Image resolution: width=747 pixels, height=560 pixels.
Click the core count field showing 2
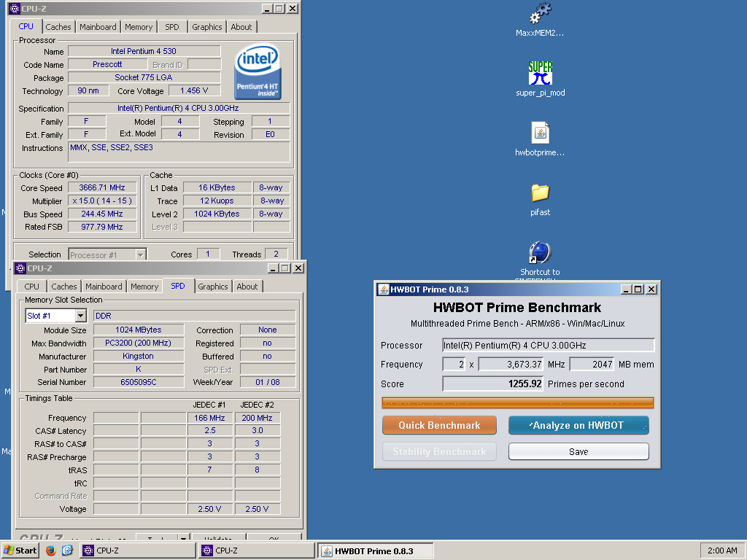pos(454,365)
